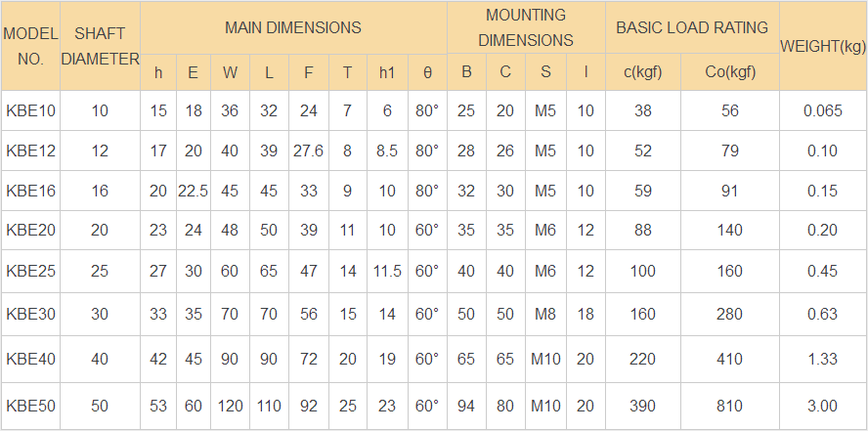
Task: Click the 3.00 weight value for KBE50
Action: click(x=823, y=406)
